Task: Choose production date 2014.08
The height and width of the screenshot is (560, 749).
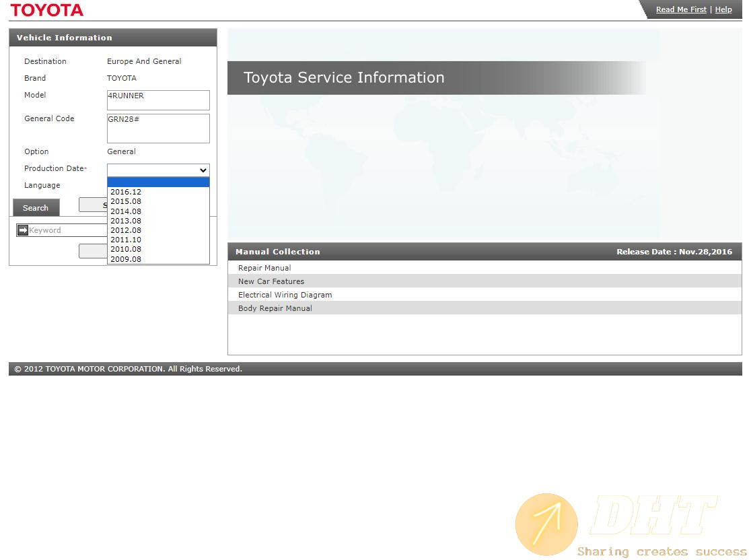Action: (158, 211)
